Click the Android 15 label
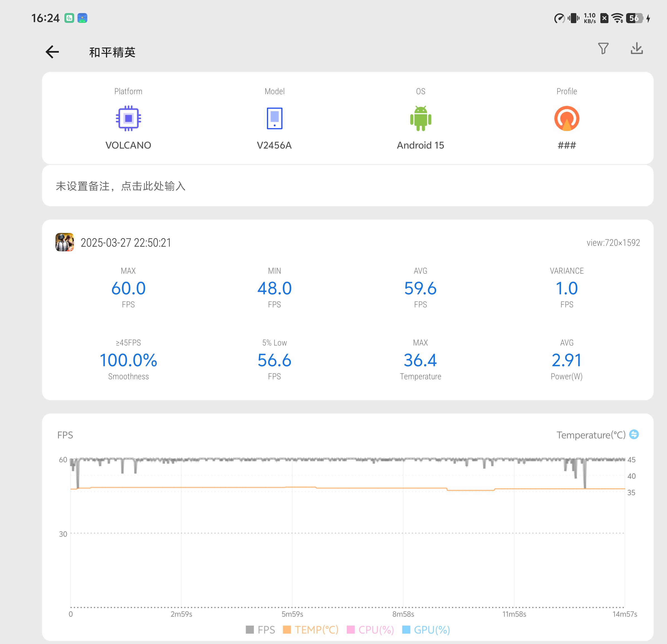Viewport: 667px width, 644px height. click(x=420, y=145)
